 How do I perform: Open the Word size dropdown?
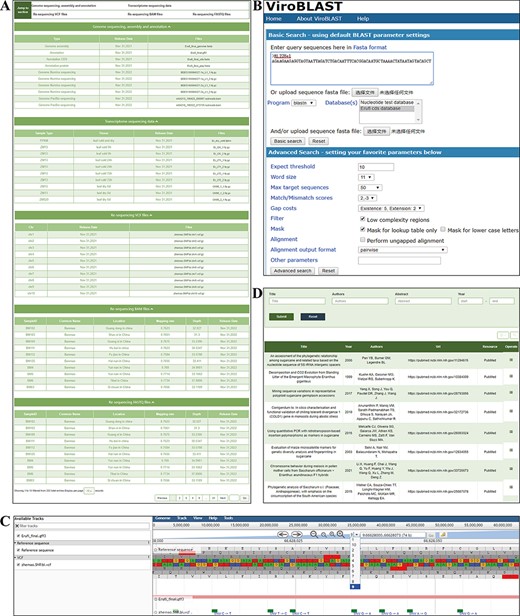[366, 178]
